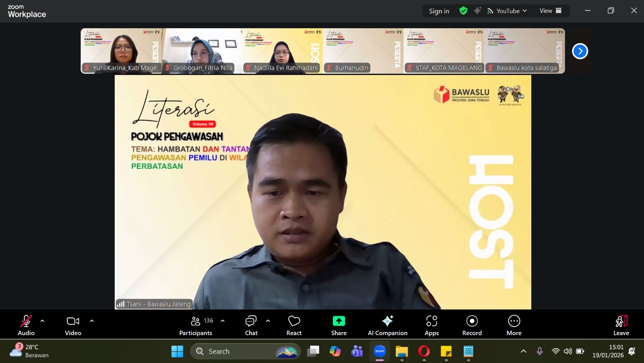Open the Chat panel

pyautogui.click(x=251, y=325)
